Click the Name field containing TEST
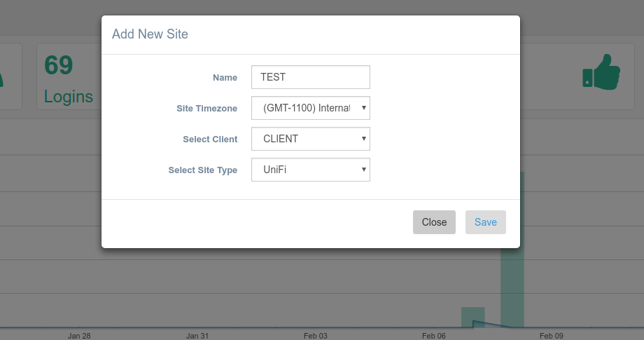This screenshot has width=644, height=340. point(311,77)
